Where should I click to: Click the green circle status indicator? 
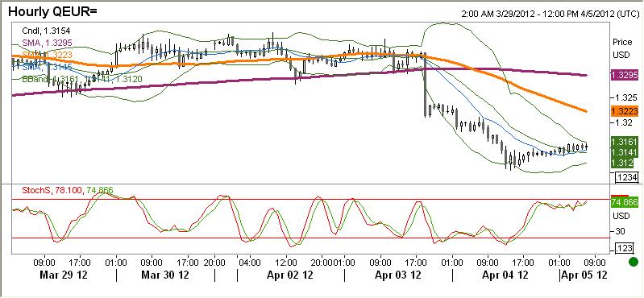pos(634,262)
